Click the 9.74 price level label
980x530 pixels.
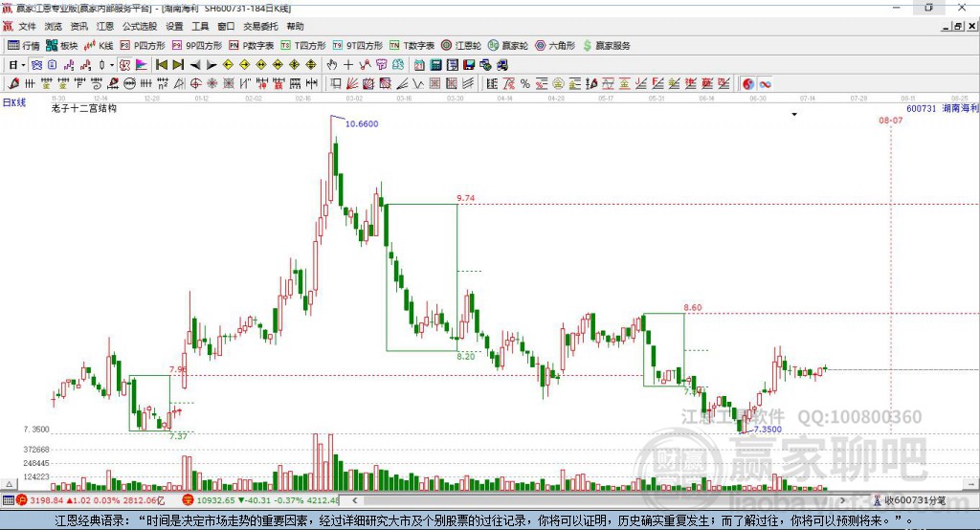pos(466,198)
